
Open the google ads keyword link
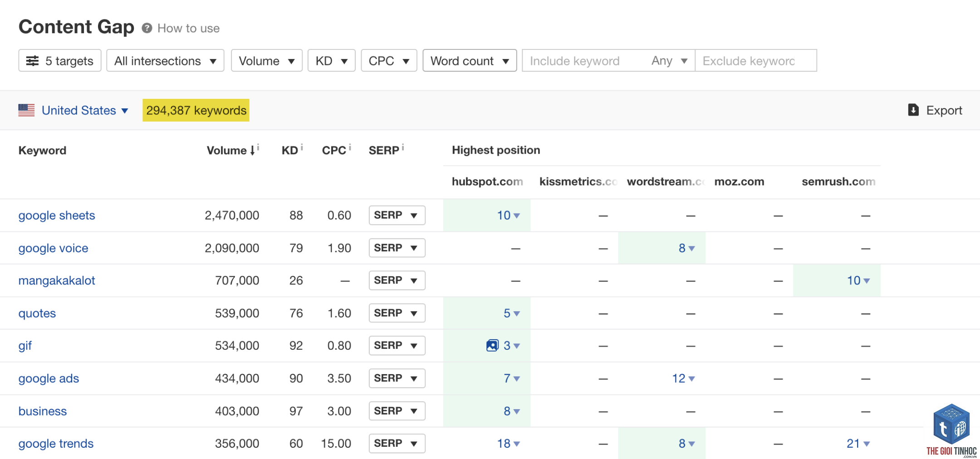[49, 378]
